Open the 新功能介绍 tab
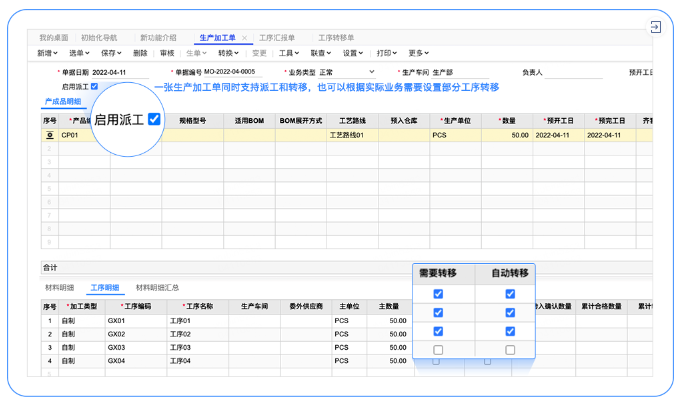The image size is (679, 403). (158, 38)
